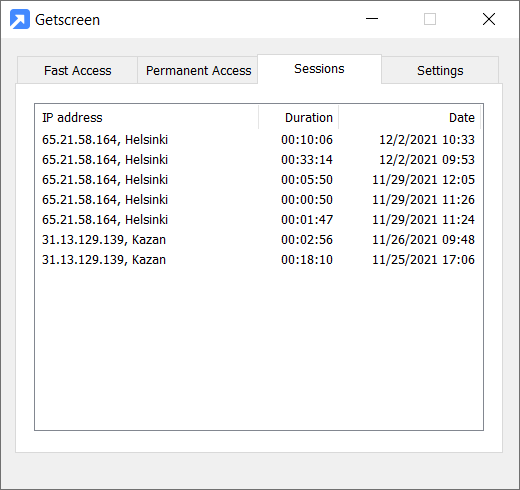Click the duration value 00:10:06

pos(307,140)
